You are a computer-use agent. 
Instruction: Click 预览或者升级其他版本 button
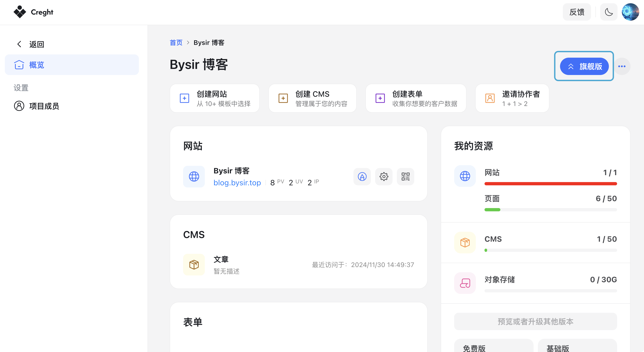click(x=536, y=321)
